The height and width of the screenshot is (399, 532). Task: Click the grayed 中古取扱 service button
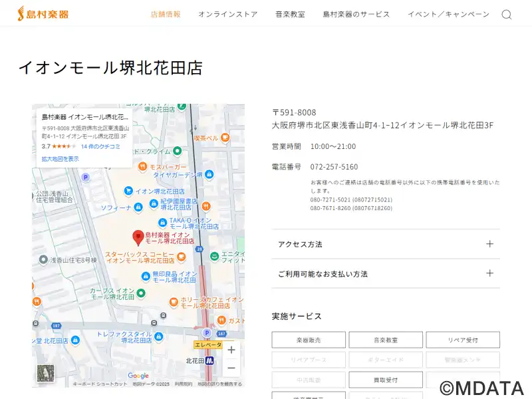click(309, 380)
